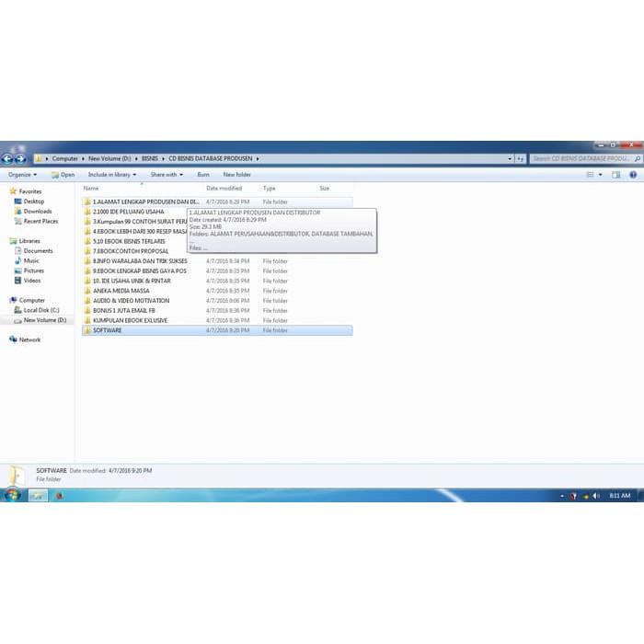Click the volume speaker tray icon
The height and width of the screenshot is (644, 644).
pos(596,495)
